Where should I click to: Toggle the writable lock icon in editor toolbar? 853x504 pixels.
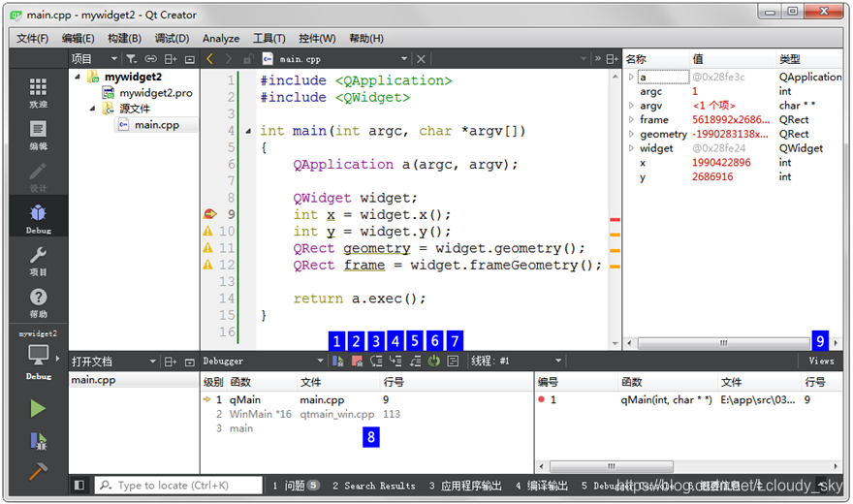point(248,59)
